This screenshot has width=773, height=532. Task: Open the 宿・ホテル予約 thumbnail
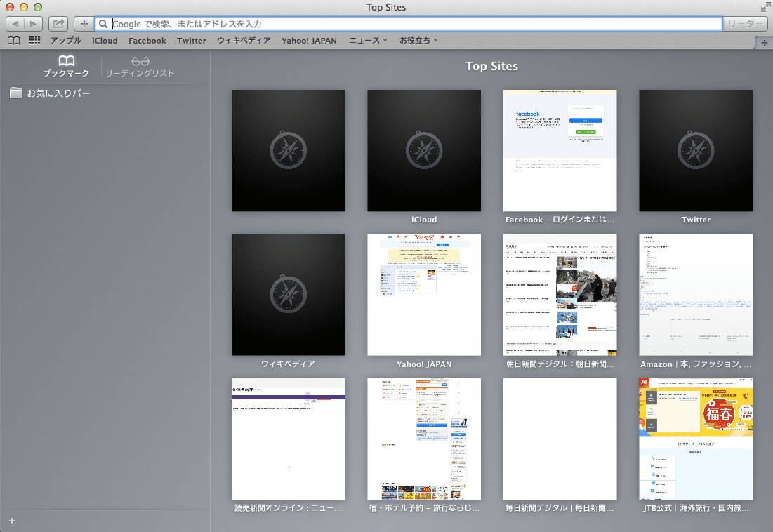(424, 439)
